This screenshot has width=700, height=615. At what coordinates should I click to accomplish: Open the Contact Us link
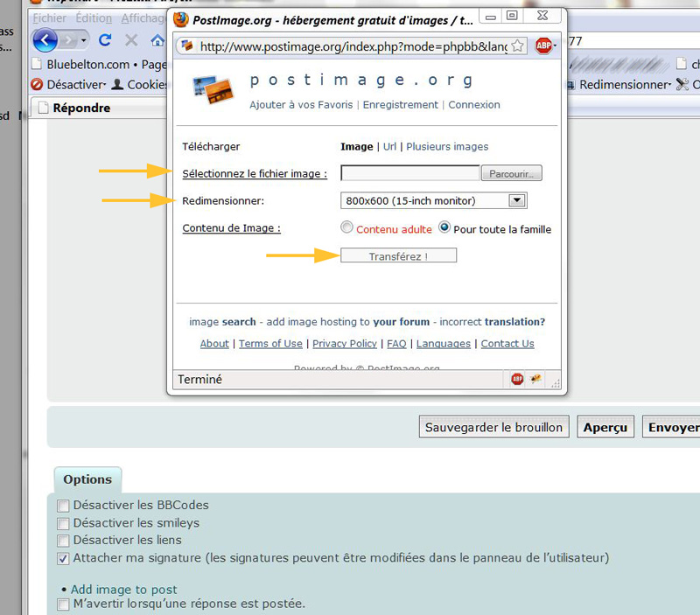tap(507, 344)
